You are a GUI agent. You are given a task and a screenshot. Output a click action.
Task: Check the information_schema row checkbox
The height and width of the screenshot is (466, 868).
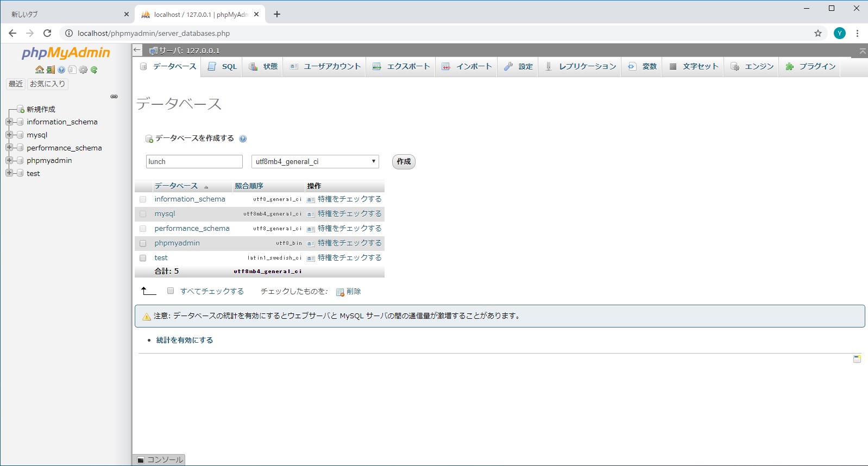click(x=143, y=199)
